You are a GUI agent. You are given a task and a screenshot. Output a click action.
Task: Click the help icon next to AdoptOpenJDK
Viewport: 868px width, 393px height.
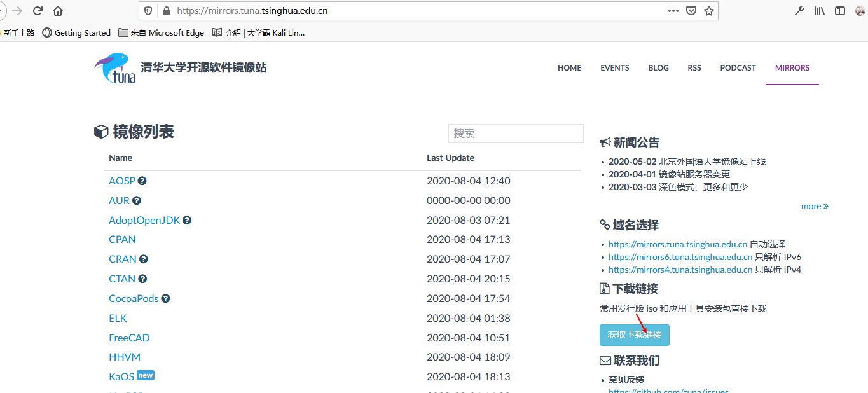point(187,220)
